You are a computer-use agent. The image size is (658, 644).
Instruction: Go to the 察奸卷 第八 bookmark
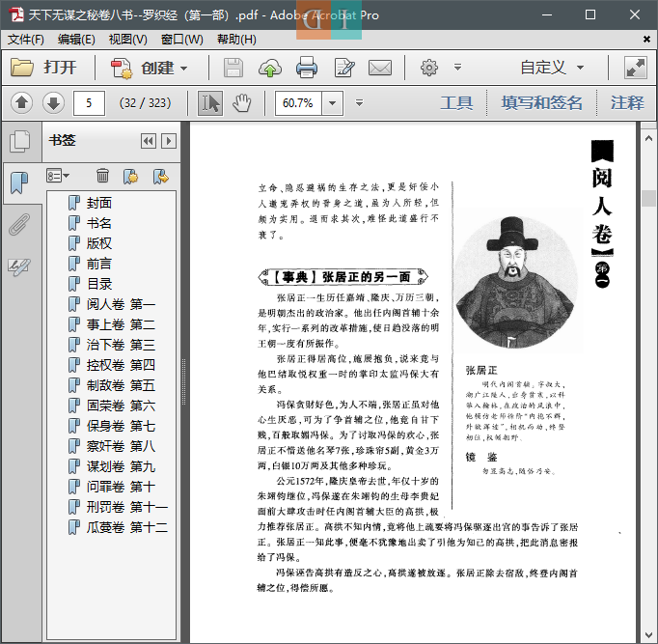121,446
